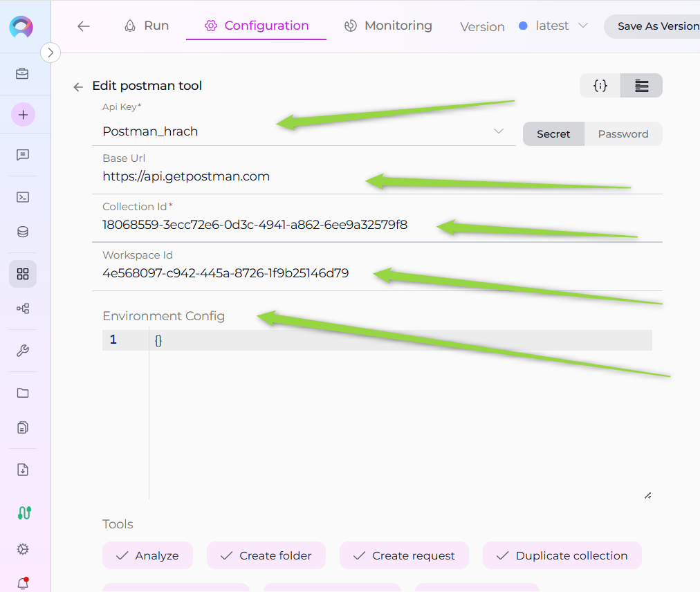Expand the sidebar with the chevron button
Viewport: 700px width, 592px height.
(50, 53)
